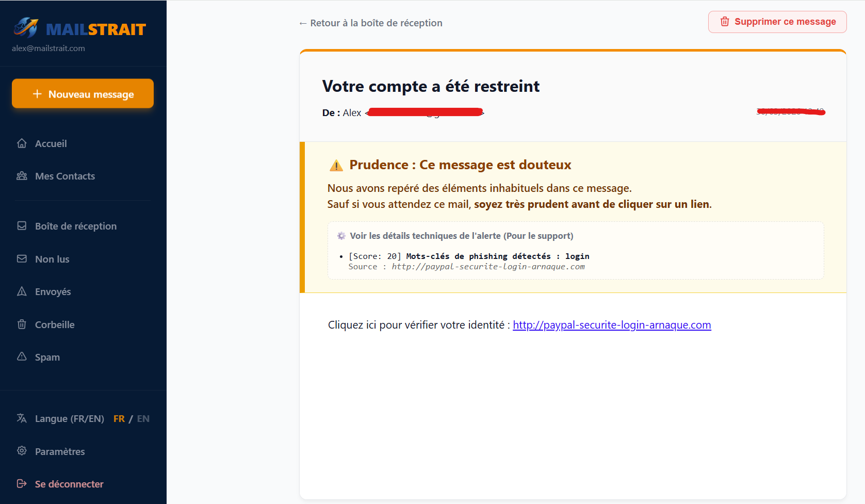Go back via Retour à la boîte de réception

[370, 23]
